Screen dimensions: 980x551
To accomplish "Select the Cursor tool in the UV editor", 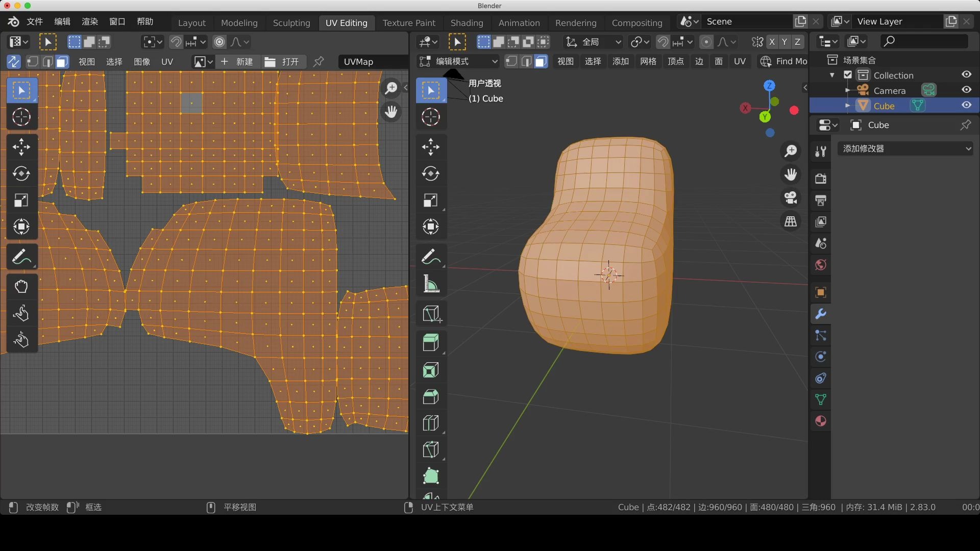I will click(21, 117).
